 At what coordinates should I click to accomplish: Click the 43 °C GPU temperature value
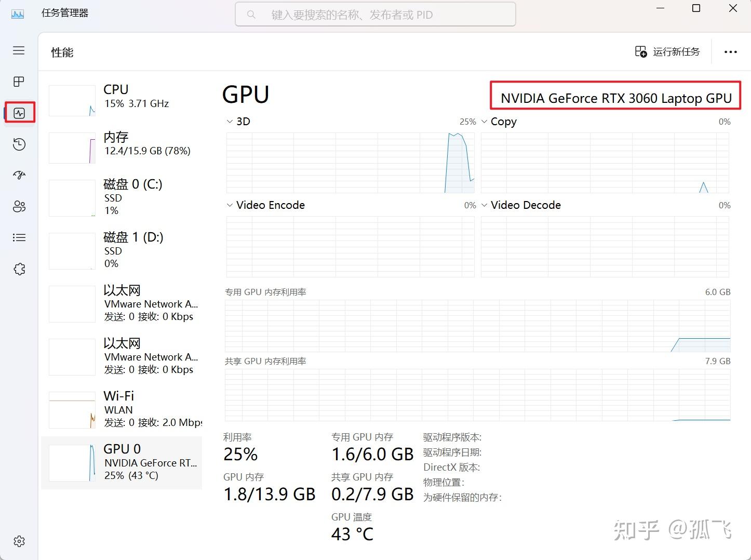[x=352, y=534]
